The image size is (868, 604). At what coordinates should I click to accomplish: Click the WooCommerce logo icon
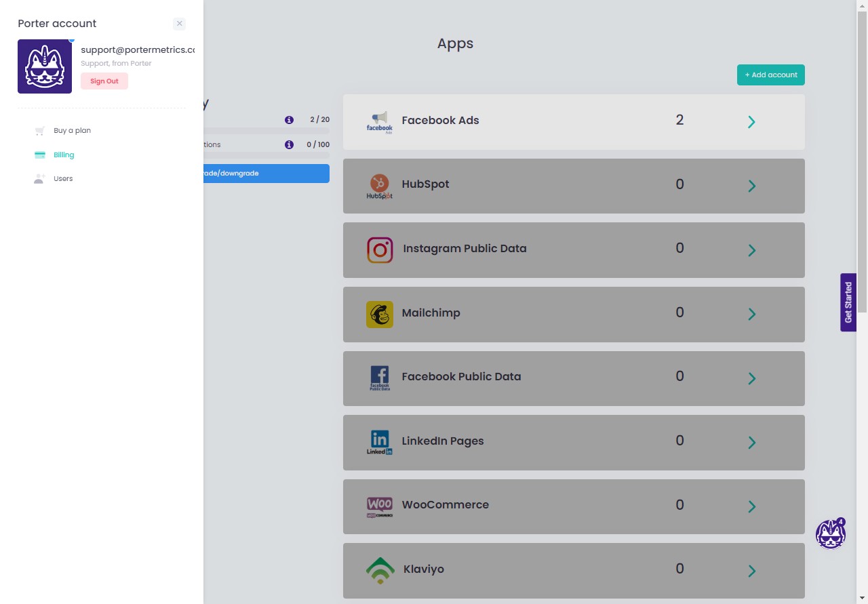coord(380,507)
